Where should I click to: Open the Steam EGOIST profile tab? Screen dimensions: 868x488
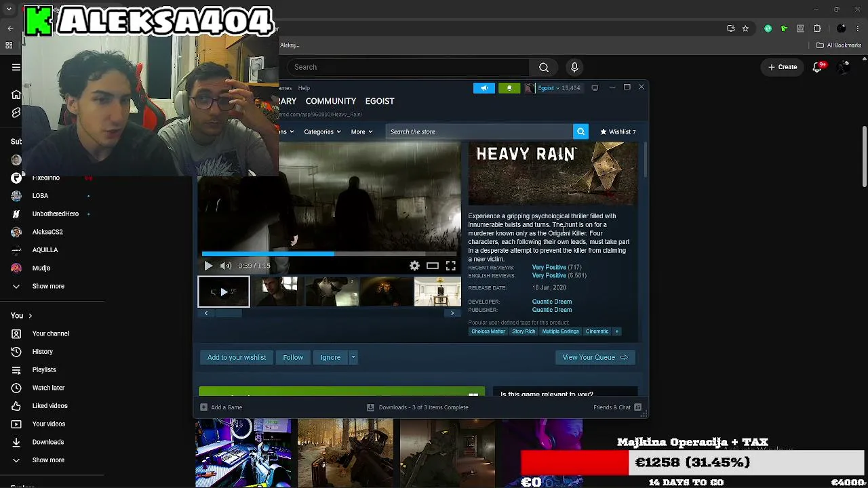380,101
